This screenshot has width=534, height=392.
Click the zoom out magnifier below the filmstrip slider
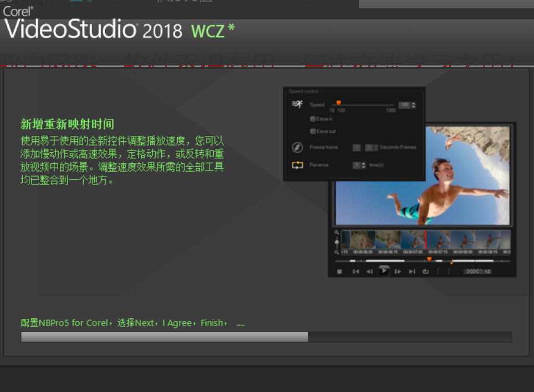coord(336,252)
